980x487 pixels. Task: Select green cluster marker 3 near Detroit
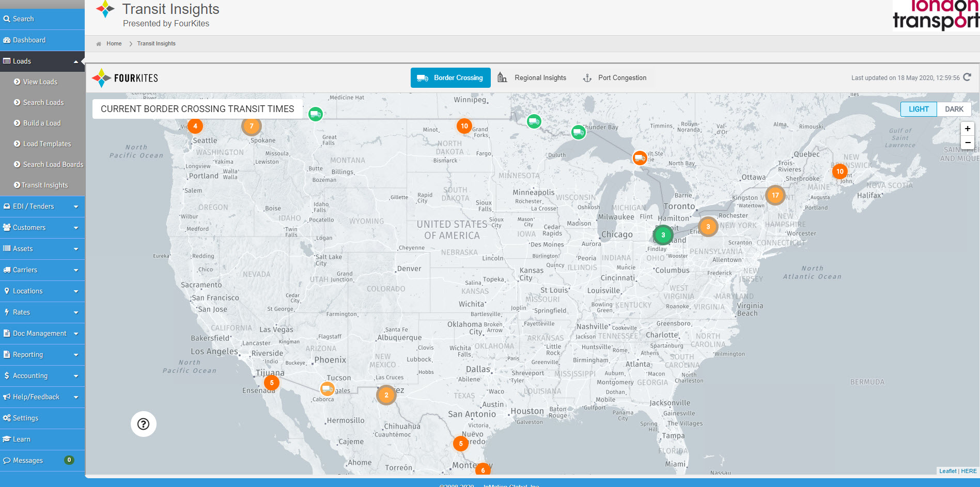tap(663, 235)
